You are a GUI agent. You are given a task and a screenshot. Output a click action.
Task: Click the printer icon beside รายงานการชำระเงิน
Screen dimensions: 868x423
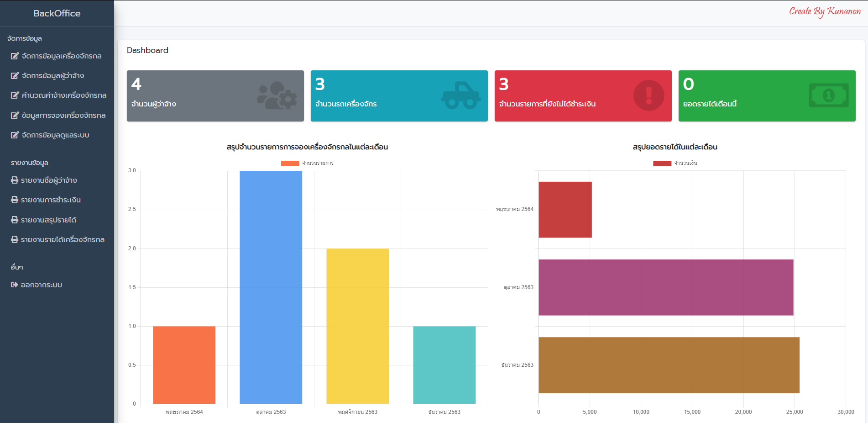point(15,200)
